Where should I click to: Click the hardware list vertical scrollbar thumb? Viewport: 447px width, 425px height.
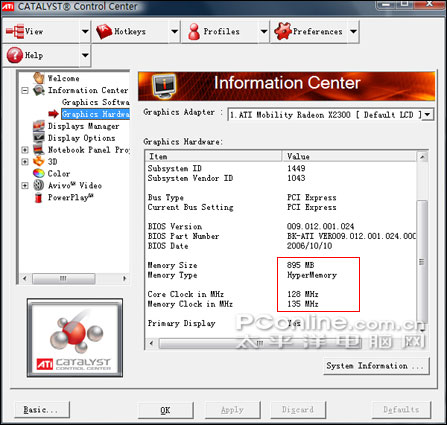coord(422,262)
